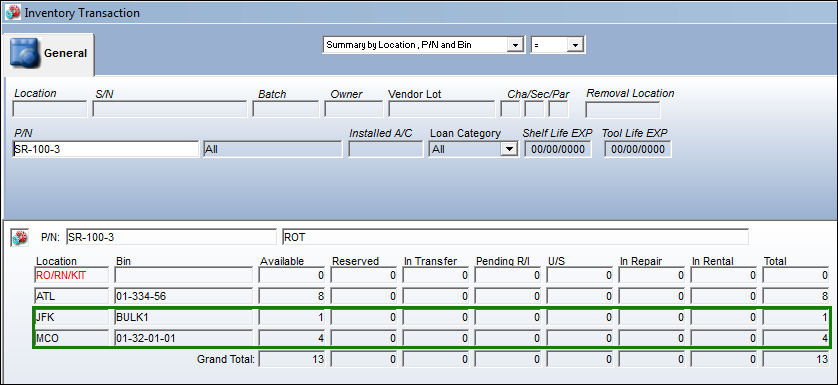Image resolution: width=838 pixels, height=385 pixels.
Task: Click bin BULK1
Action: click(183, 317)
